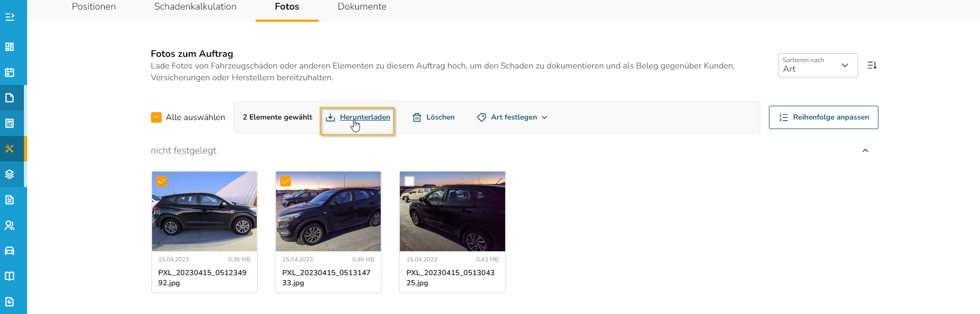
Task: Select the Fotos tab
Action: (x=287, y=7)
